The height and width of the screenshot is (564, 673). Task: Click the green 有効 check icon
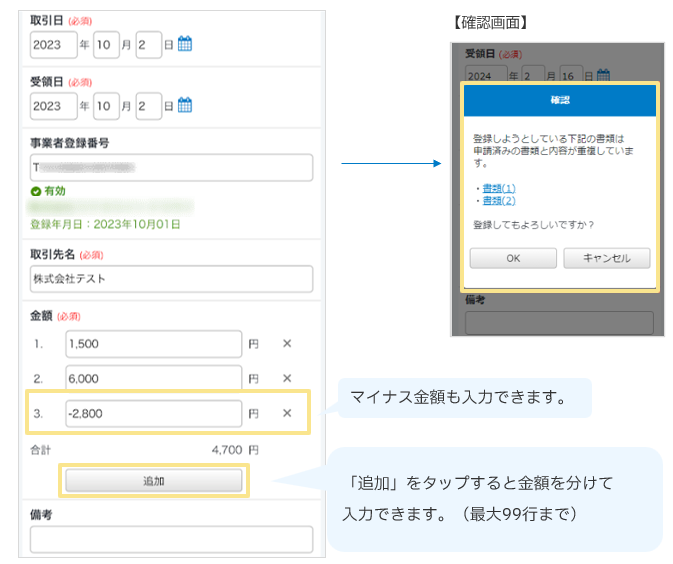[36, 190]
